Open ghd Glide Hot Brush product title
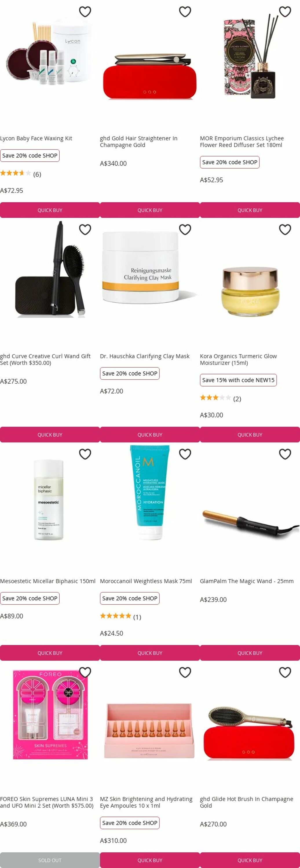This screenshot has height=868, width=300. click(246, 802)
